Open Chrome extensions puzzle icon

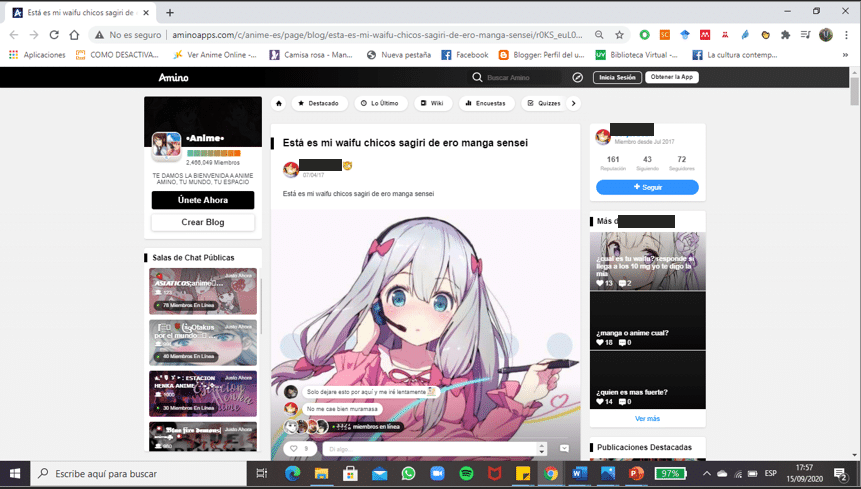(x=785, y=35)
